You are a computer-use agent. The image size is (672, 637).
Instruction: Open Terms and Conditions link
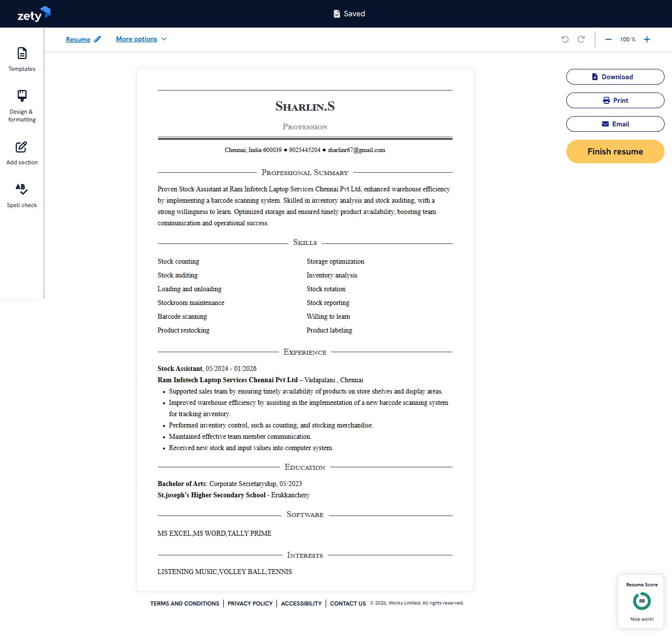click(184, 604)
